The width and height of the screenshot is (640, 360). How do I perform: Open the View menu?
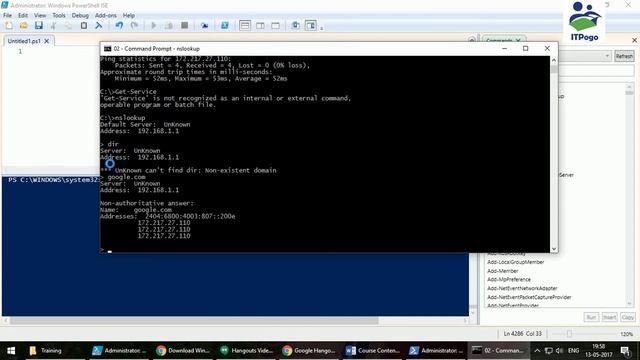[40, 15]
